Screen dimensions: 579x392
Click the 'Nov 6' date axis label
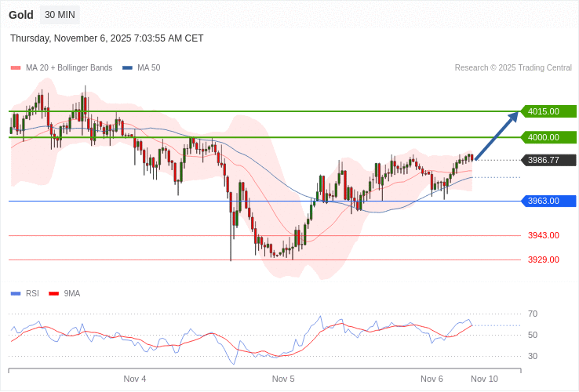[432, 379]
